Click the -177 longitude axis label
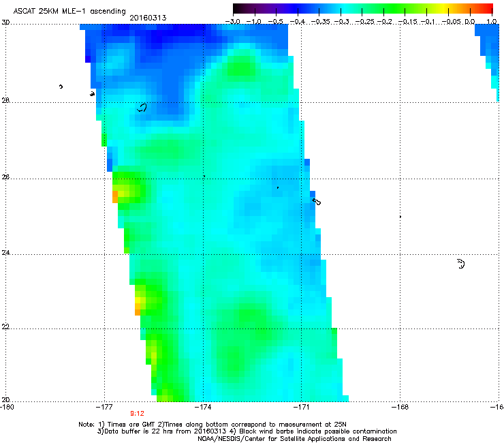The width and height of the screenshot is (504, 443). 104,407
